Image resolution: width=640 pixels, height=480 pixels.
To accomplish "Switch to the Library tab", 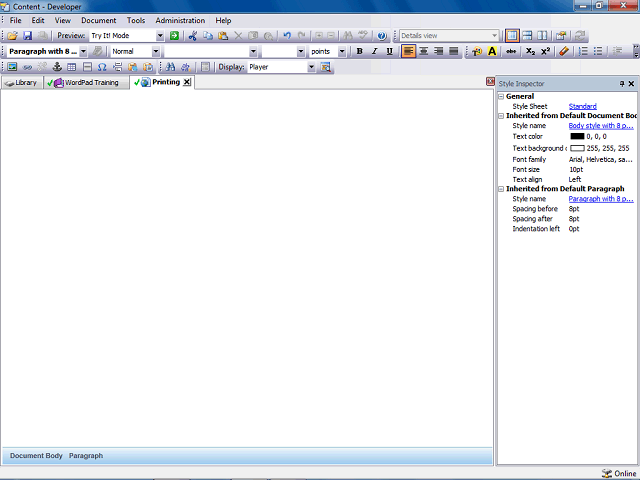I will point(22,83).
